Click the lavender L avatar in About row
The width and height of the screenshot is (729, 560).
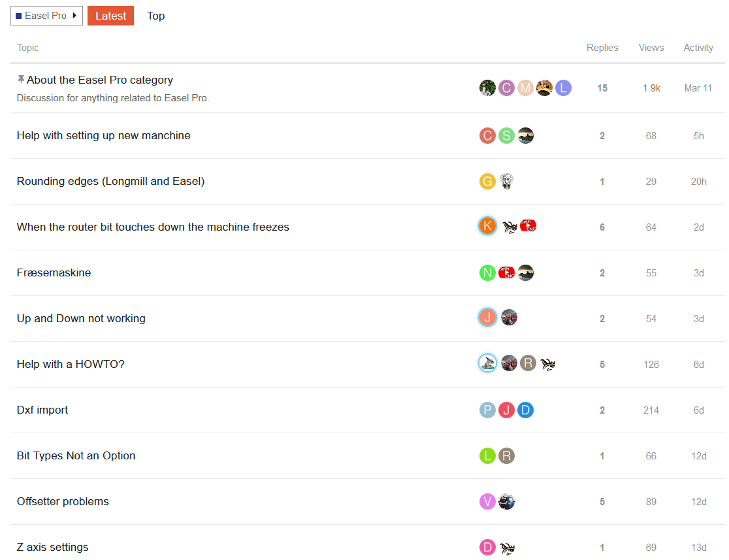click(563, 88)
